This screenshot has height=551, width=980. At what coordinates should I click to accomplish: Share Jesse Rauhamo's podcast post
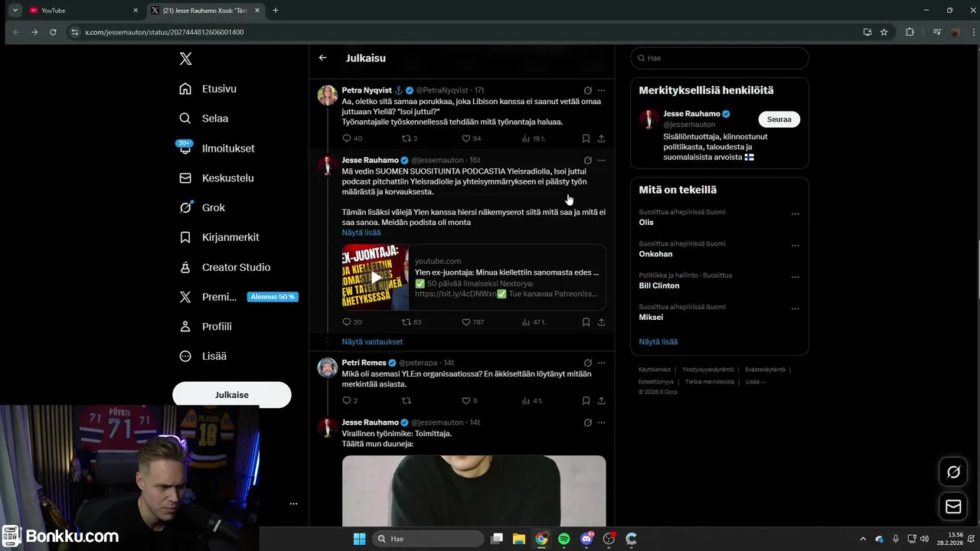[x=601, y=322]
